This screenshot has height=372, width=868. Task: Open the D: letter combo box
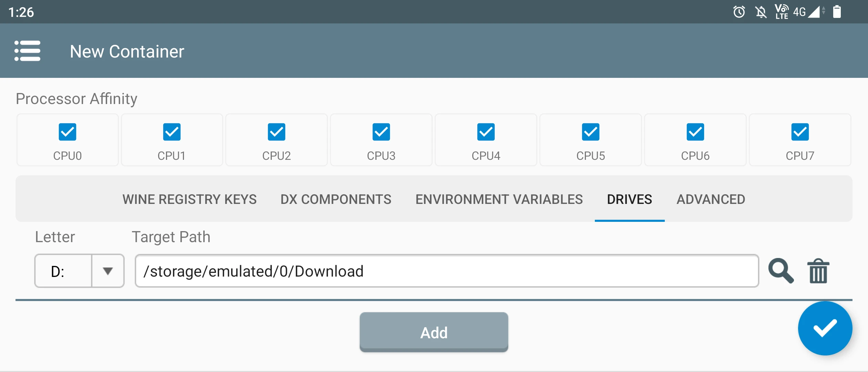click(x=63, y=271)
